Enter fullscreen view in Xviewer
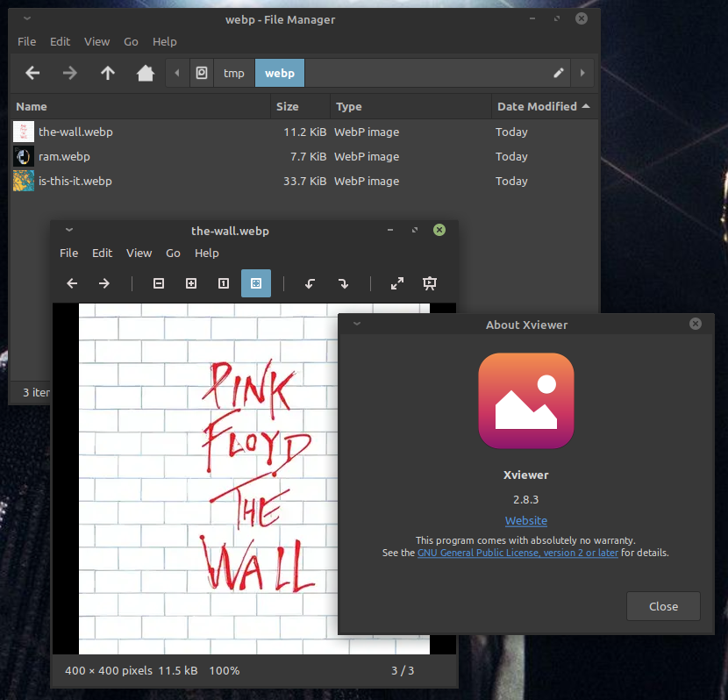The image size is (728, 700). tap(396, 283)
